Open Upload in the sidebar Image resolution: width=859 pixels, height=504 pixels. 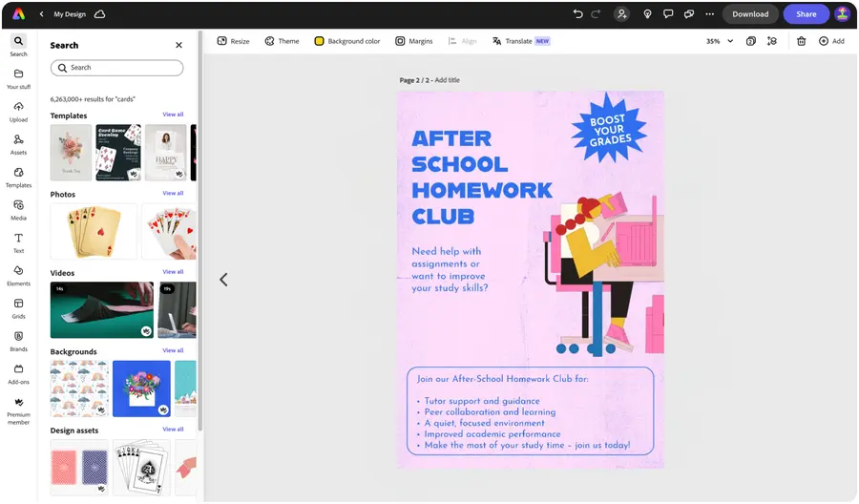(x=19, y=112)
